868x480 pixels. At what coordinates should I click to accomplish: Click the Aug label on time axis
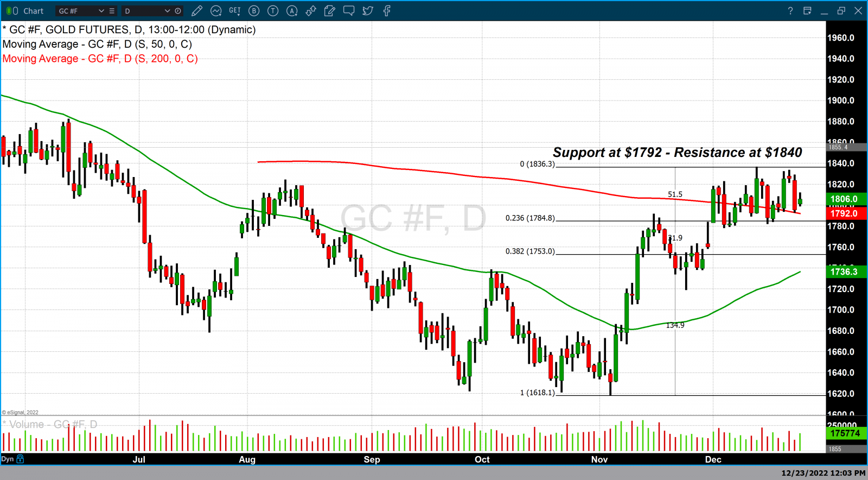[x=247, y=459]
